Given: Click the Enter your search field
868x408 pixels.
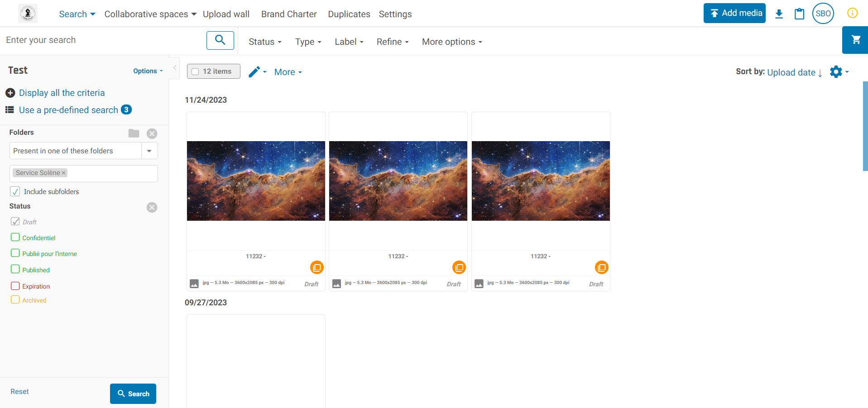Looking at the screenshot, I should (103, 40).
